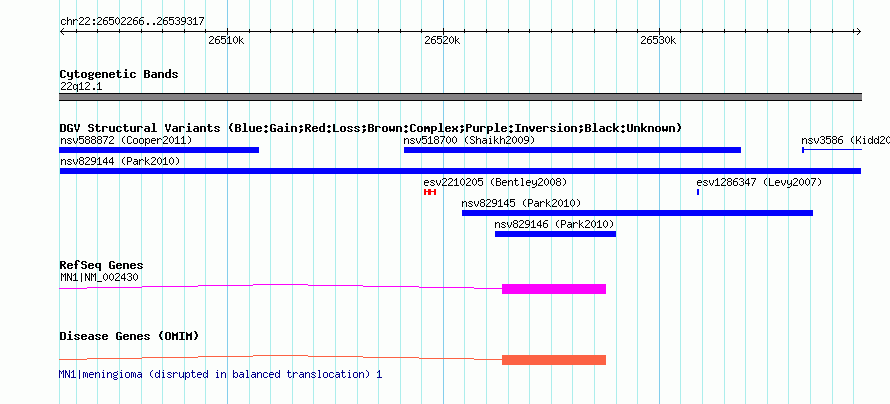
Task: Click the small esv1286347 (Levy2007) blue marker
Action: point(698,192)
